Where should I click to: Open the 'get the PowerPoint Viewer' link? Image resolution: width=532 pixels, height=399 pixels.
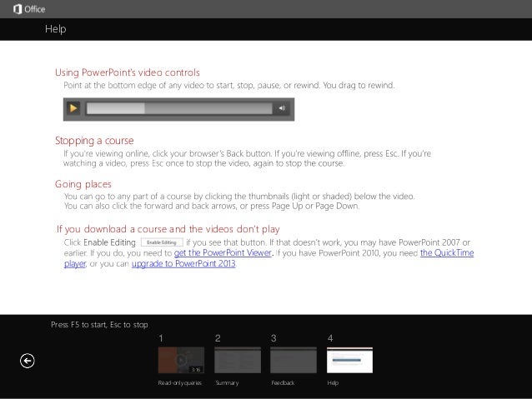223,253
